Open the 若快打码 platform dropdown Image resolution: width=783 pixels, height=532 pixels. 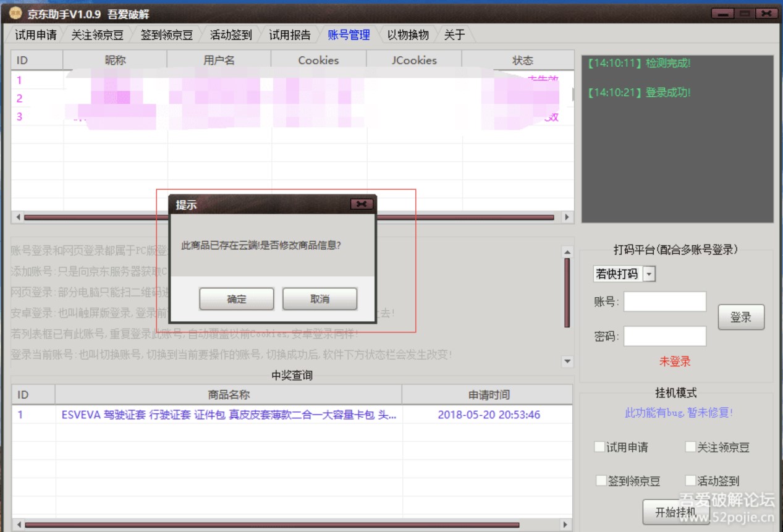pyautogui.click(x=650, y=273)
